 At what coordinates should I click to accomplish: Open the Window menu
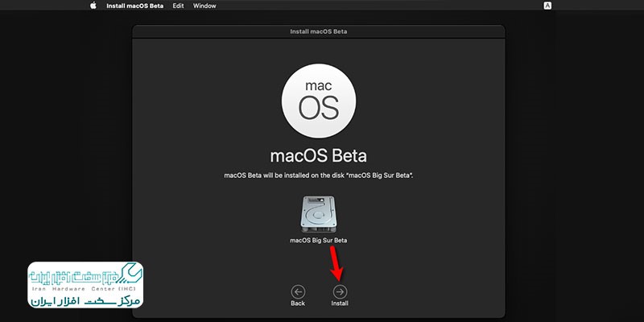(x=204, y=6)
